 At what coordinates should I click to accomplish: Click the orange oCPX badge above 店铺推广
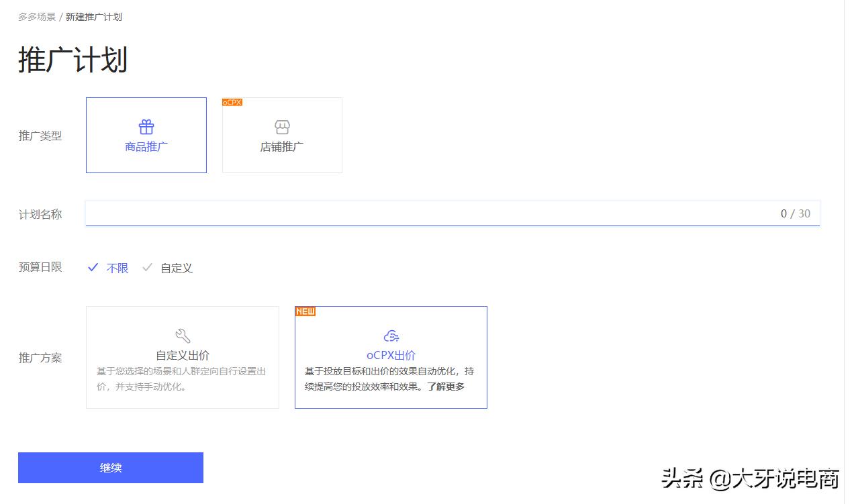[x=232, y=101]
